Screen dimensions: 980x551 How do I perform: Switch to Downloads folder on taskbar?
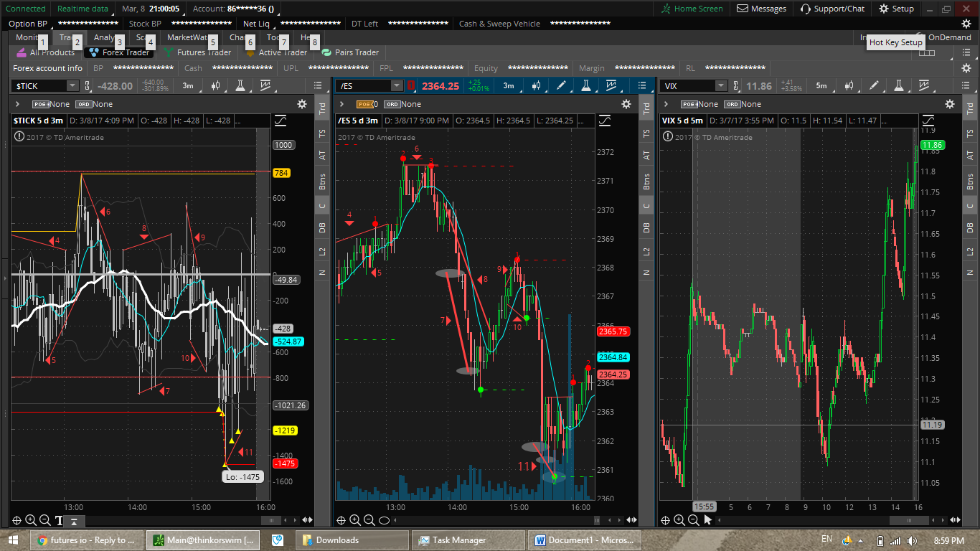coord(352,540)
